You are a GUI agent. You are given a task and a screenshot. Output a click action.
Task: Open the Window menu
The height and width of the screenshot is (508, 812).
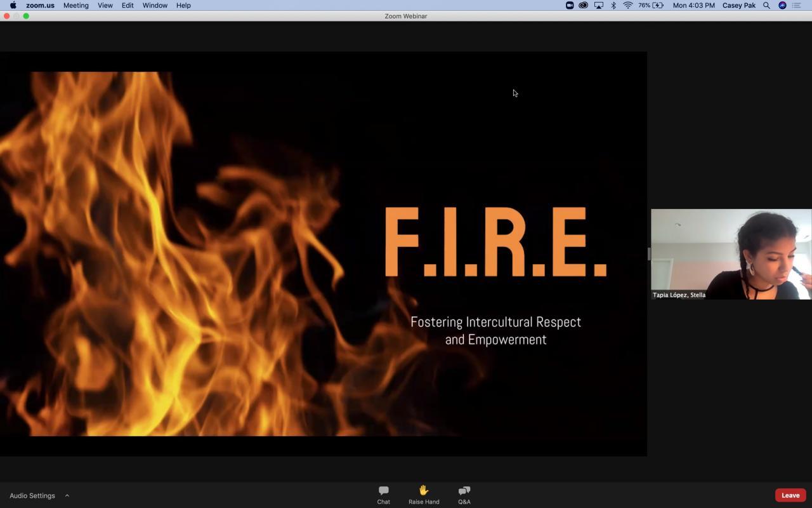[x=155, y=5]
